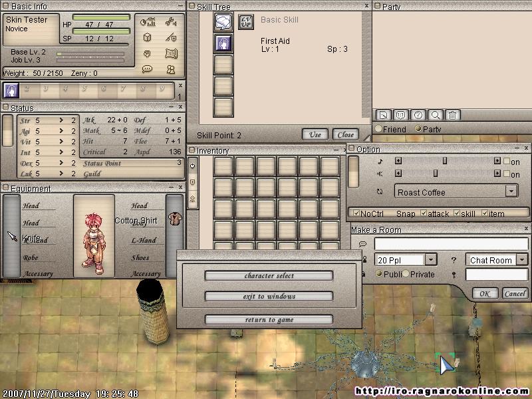Click the sound effect volume increase right arrow

(497, 174)
